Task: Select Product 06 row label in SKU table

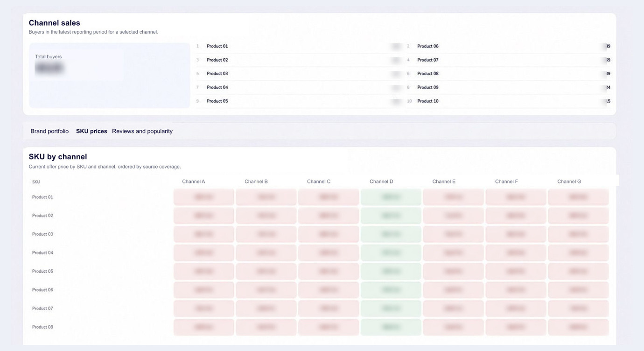Action: coord(42,290)
